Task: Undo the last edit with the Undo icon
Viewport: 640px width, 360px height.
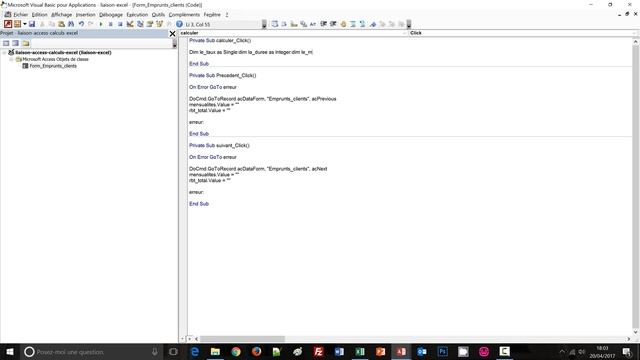Action: pos(81,24)
